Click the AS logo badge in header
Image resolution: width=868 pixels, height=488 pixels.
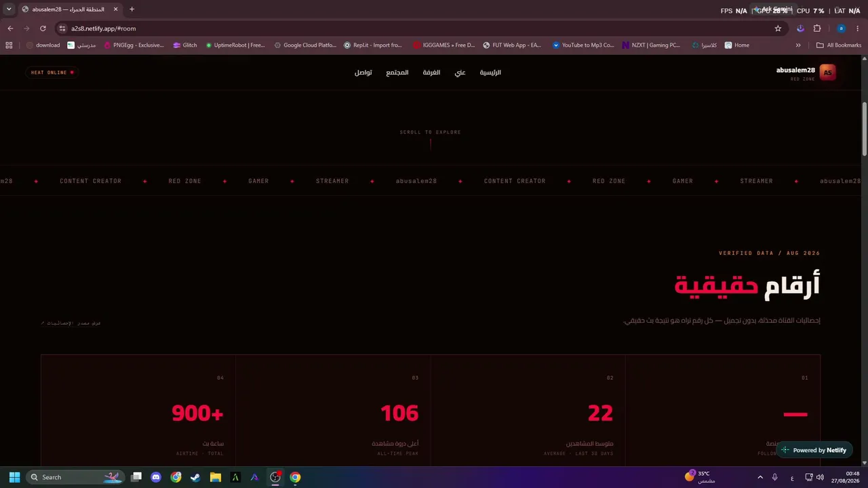[x=827, y=73]
